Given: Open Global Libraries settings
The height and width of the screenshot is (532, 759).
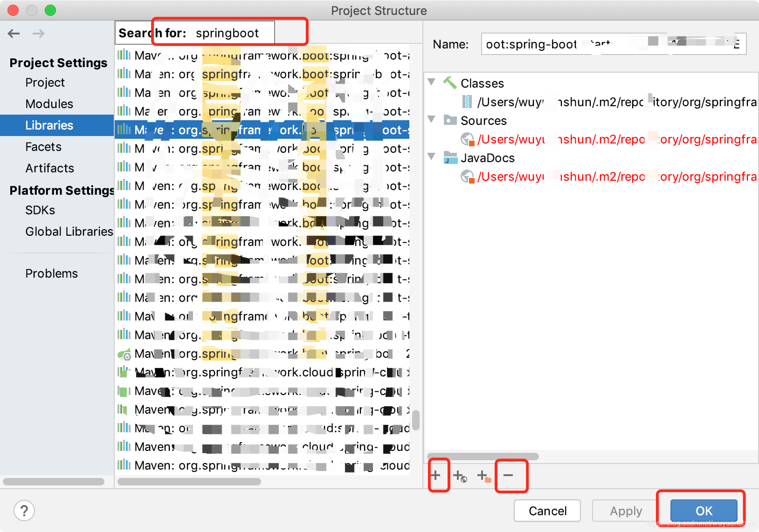Looking at the screenshot, I should 69,232.
